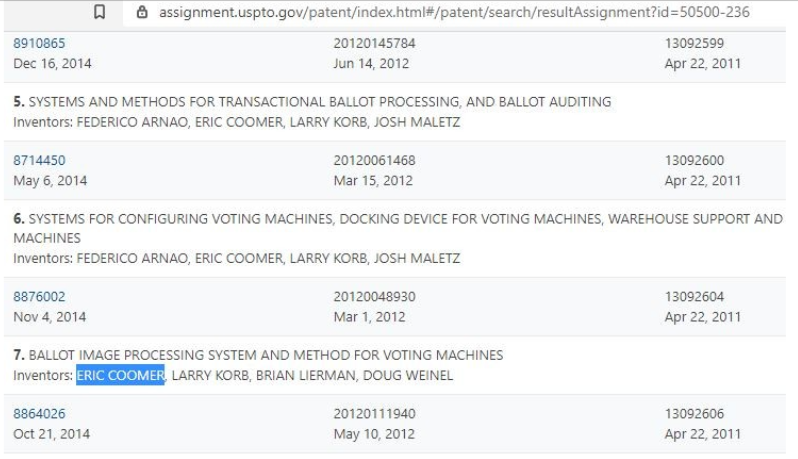Viewport: 798px width, 459px height.
Task: Click the lock site-info icon
Action: pyautogui.click(x=141, y=12)
